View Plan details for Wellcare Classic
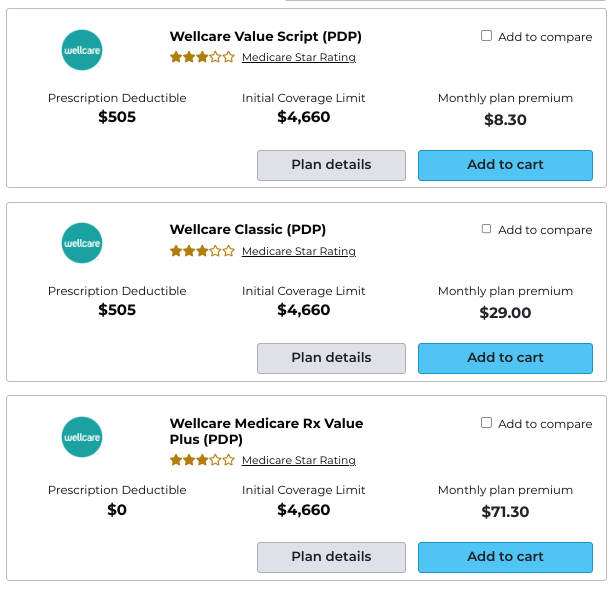 point(331,358)
